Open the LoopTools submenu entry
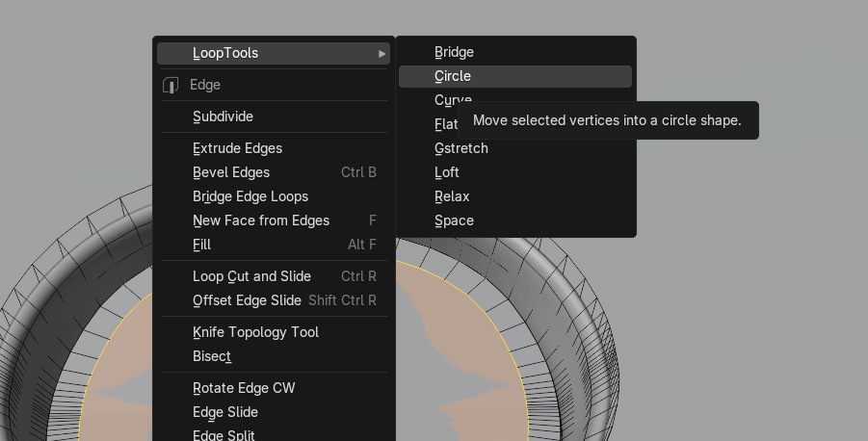Screen dimensions: 868x441 225,53
